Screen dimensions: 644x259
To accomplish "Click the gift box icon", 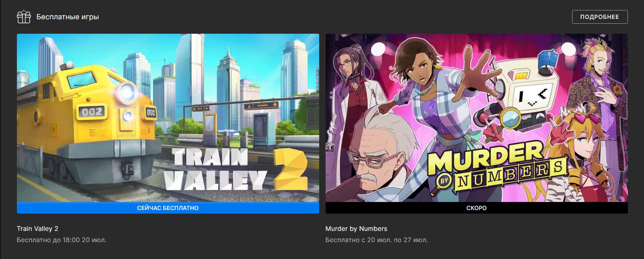I will tap(24, 16).
